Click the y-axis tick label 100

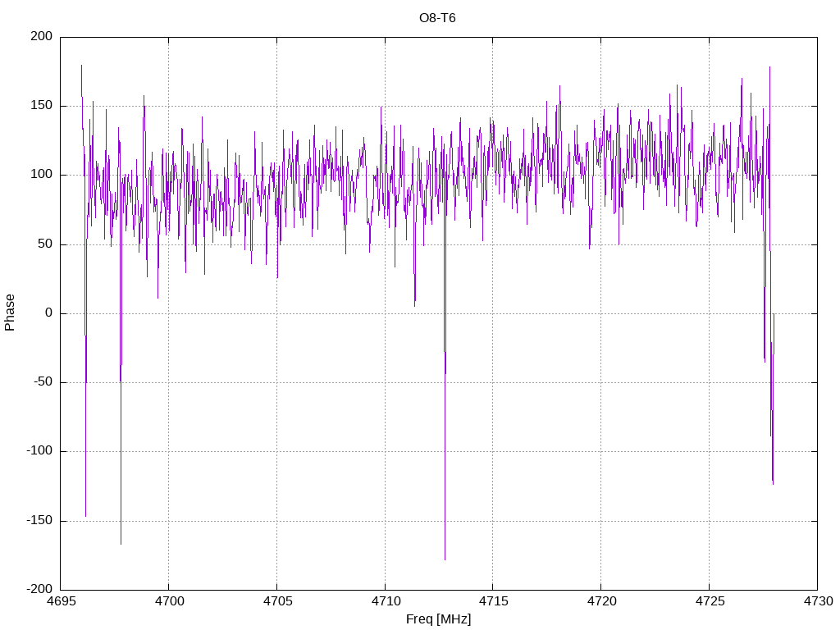coord(42,175)
